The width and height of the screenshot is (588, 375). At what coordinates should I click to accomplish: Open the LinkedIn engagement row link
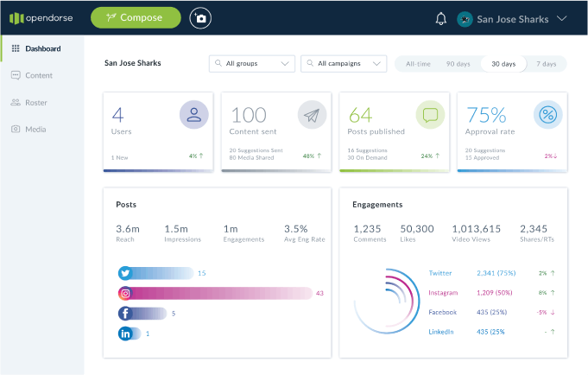point(441,332)
